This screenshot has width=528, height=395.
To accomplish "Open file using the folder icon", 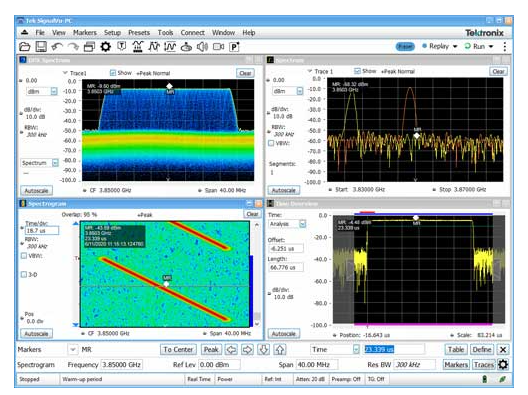I will 25,47.
